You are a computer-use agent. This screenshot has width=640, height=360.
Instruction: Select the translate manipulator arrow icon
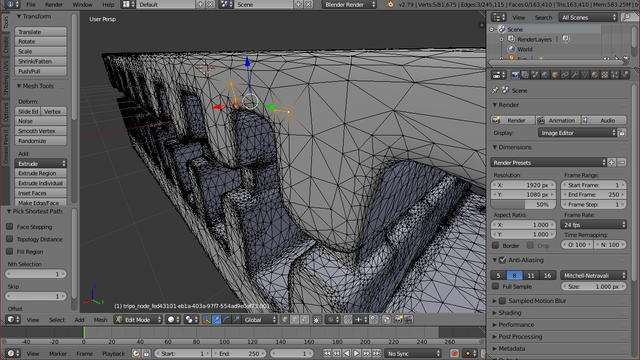point(216,320)
